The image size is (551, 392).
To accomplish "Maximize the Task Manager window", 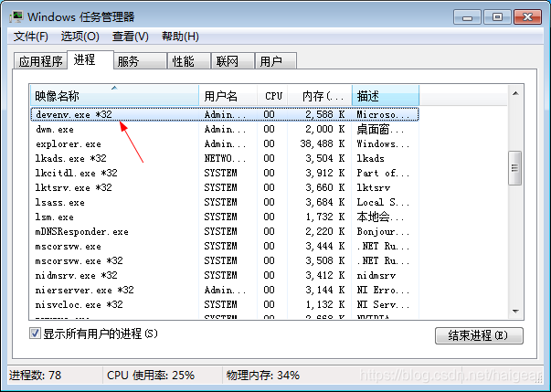I will pyautogui.click(x=497, y=16).
